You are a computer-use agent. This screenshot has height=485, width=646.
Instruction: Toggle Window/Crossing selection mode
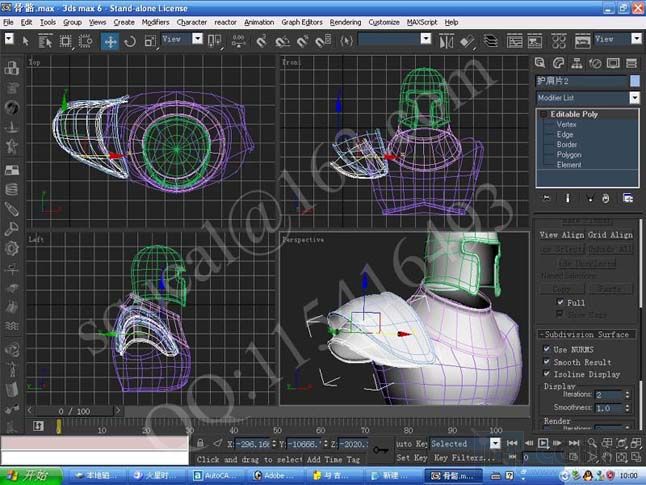click(x=85, y=41)
